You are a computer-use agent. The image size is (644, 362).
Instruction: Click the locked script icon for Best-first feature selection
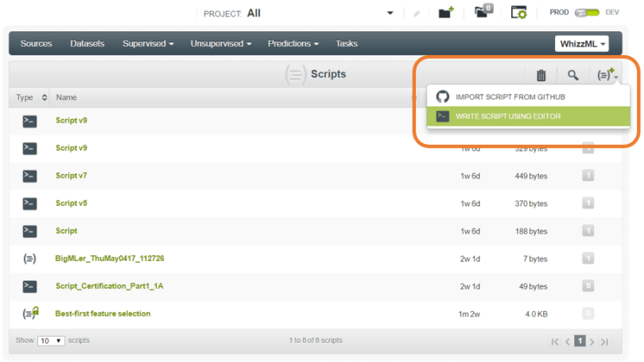pyautogui.click(x=29, y=313)
